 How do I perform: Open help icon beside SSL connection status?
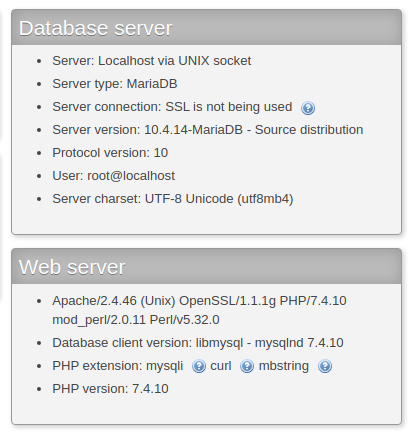pos(308,108)
